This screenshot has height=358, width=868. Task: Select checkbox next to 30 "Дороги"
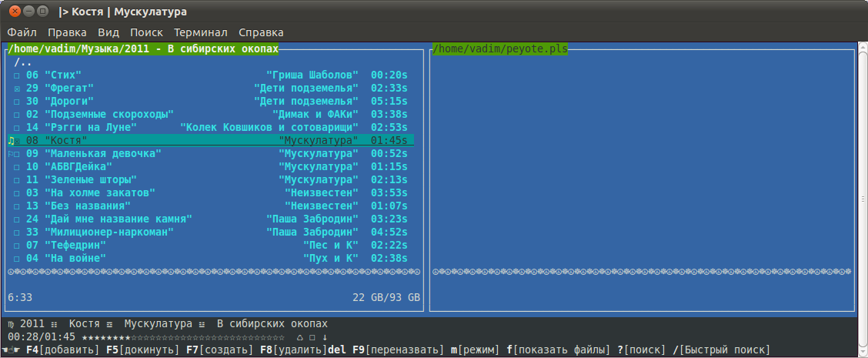[17, 102]
